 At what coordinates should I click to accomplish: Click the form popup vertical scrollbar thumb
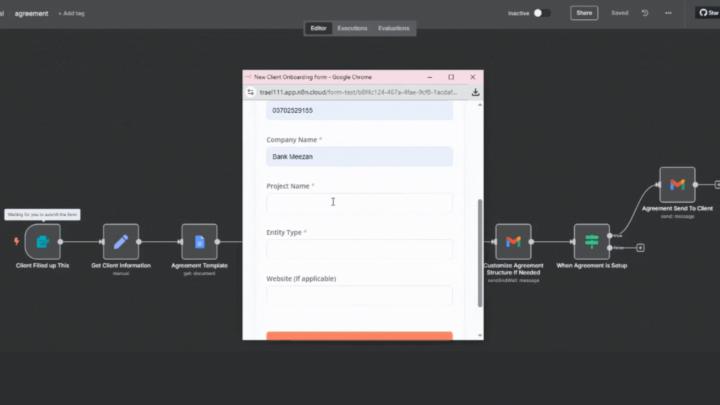click(x=480, y=253)
